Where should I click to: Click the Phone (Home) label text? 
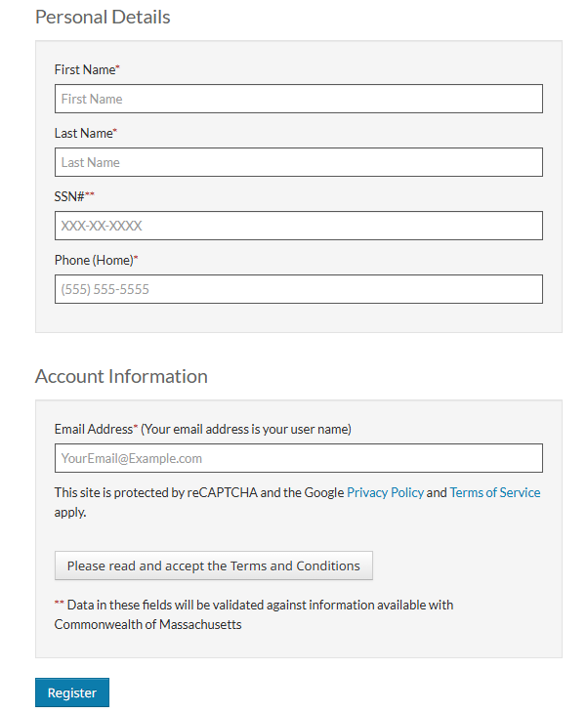94,260
